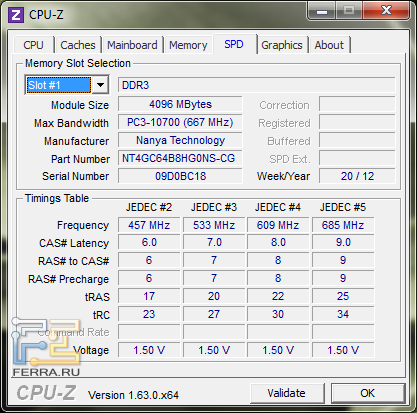This screenshot has width=417, height=413.
Task: Click the Part Number field NT4GC64B8HG0NS-CG
Action: click(x=180, y=158)
